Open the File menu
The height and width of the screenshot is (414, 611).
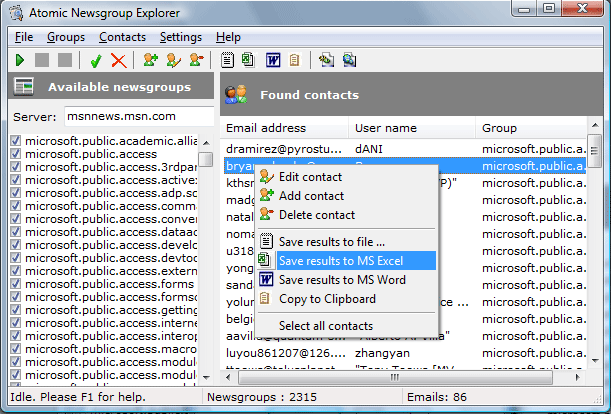24,37
